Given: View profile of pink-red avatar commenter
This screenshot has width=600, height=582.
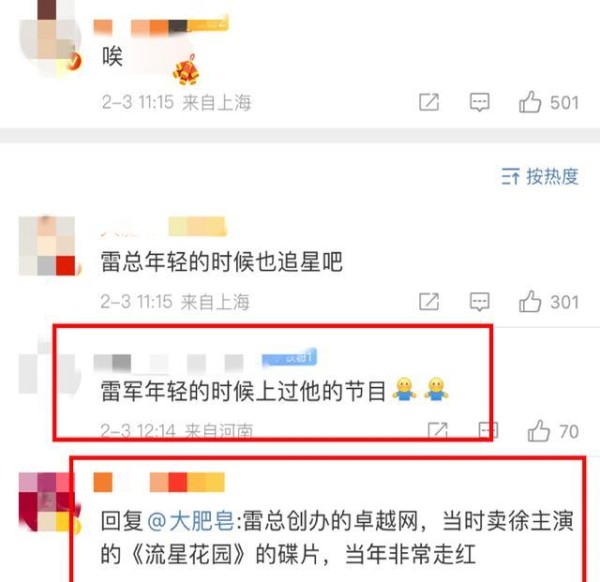Looking at the screenshot, I should click(47, 502).
